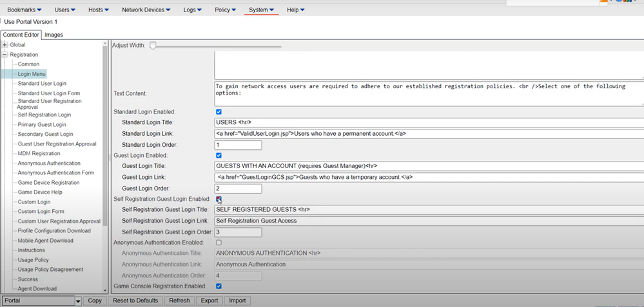Open the Hosts menu
The height and width of the screenshot is (307, 644).
[x=99, y=10]
